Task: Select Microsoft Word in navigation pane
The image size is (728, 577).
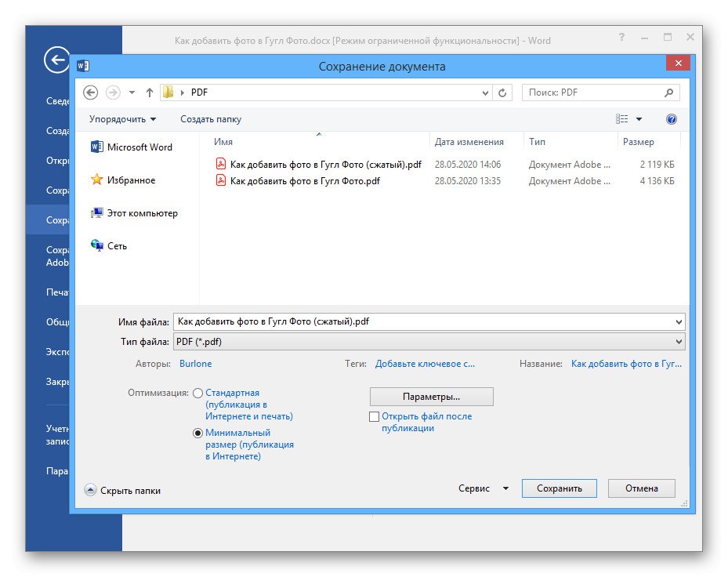Action: click(x=139, y=147)
